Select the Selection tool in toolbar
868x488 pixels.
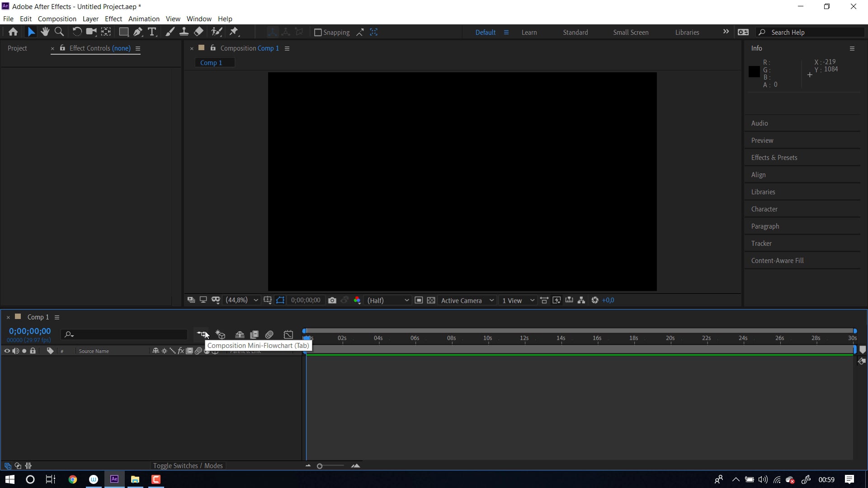pyautogui.click(x=31, y=32)
